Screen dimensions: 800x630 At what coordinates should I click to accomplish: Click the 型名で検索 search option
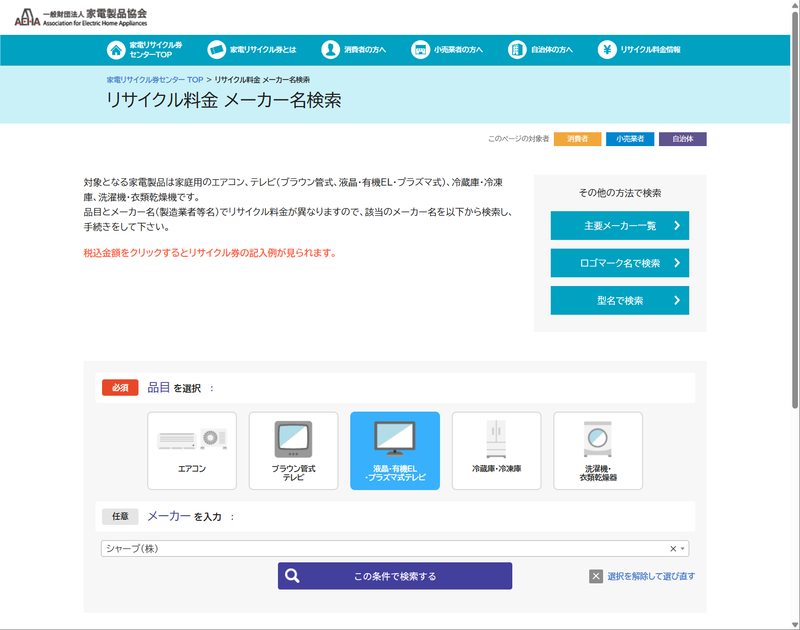click(619, 300)
